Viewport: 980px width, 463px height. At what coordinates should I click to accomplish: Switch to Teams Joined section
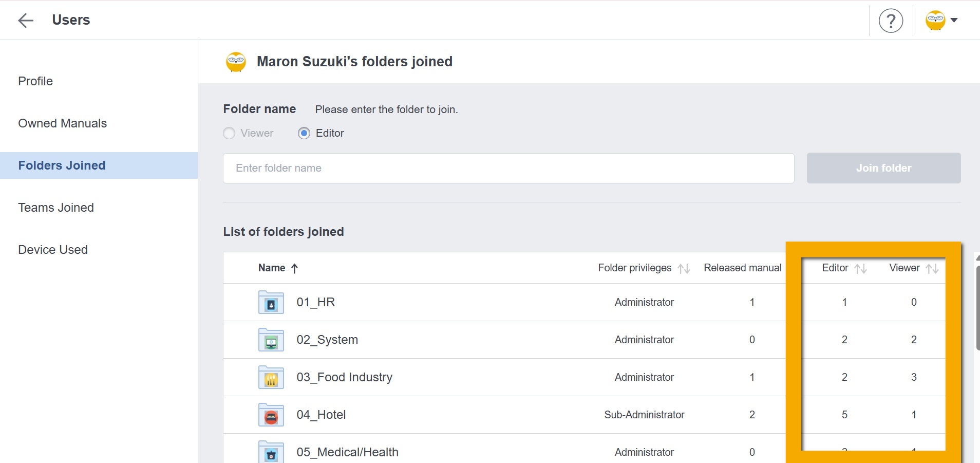[56, 208]
